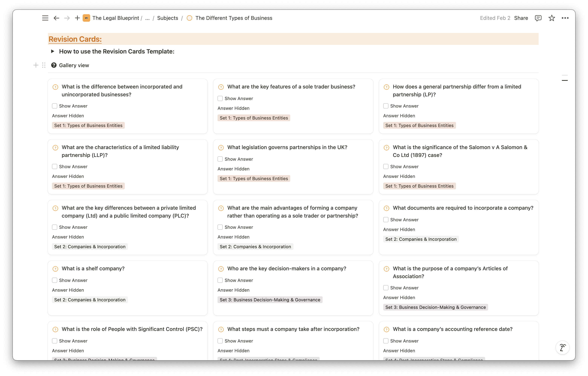Image resolution: width=588 pixels, height=376 pixels.
Task: Go back with the left arrow
Action: [56, 18]
